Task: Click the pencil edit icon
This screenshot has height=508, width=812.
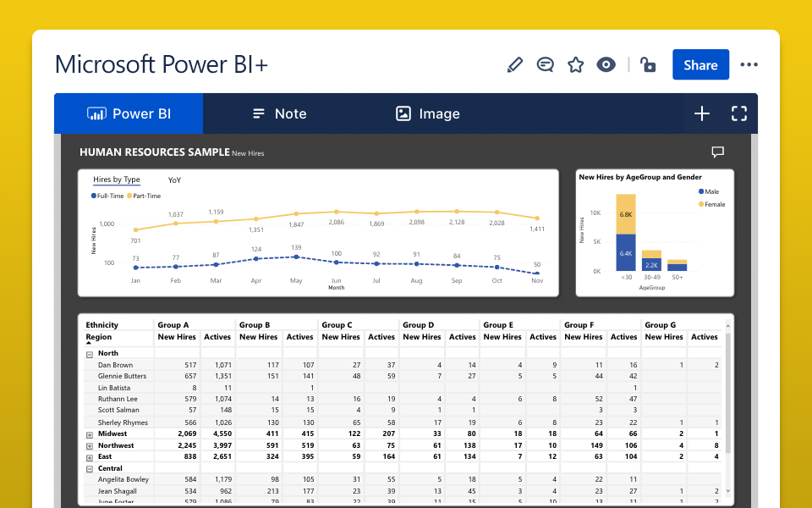Action: point(515,65)
